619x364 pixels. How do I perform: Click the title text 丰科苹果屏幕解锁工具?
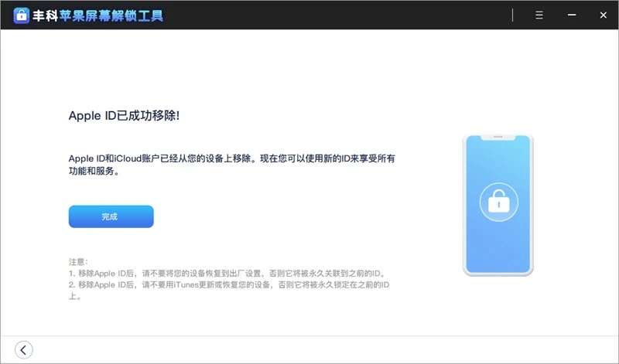coord(97,15)
